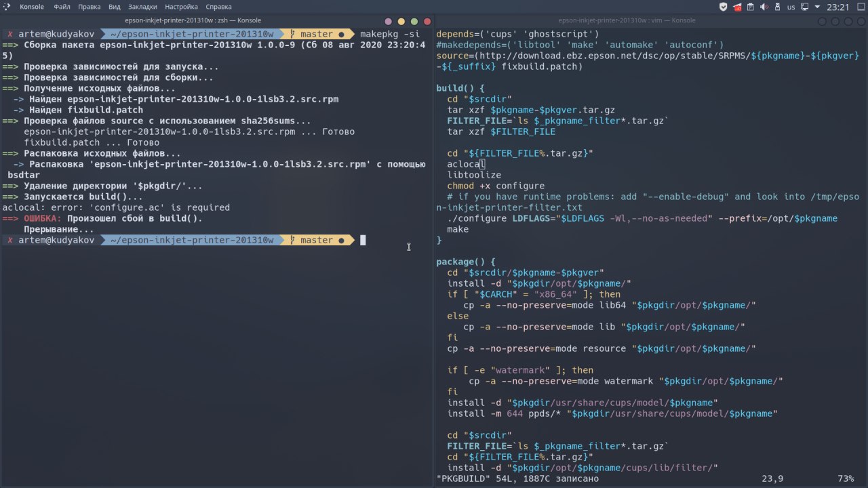
Task: Click the 'tar xzf $FILTER_FILE' line in vim
Action: pos(501,131)
